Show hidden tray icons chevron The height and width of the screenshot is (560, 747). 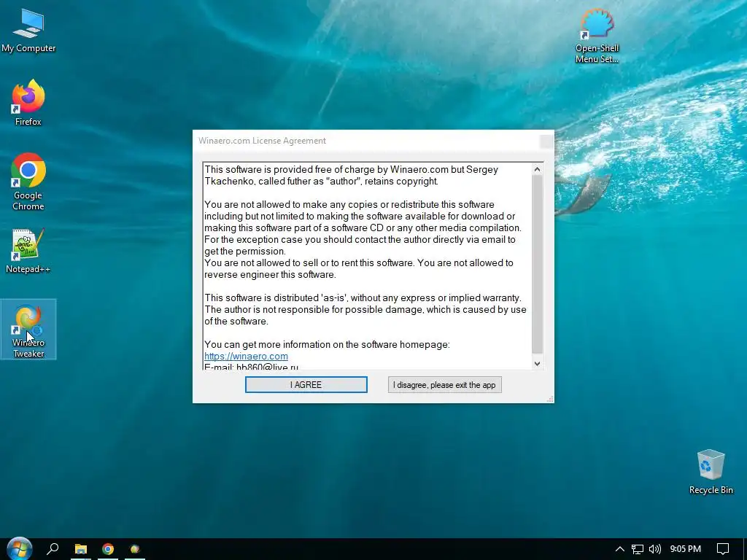pos(619,549)
